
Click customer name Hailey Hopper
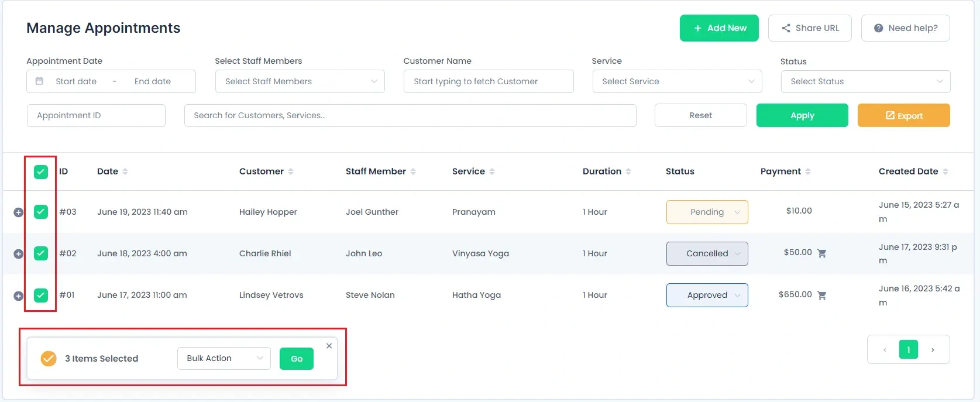[x=268, y=212]
